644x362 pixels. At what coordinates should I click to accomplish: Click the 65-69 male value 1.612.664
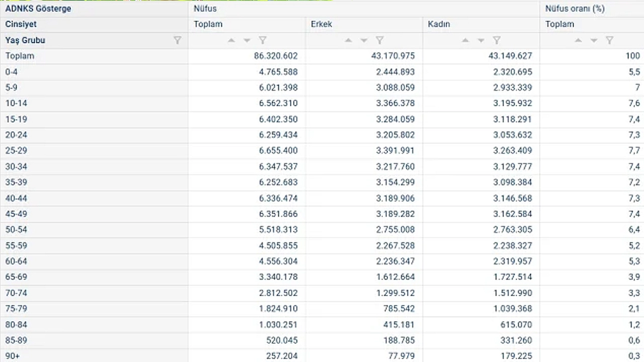click(395, 277)
